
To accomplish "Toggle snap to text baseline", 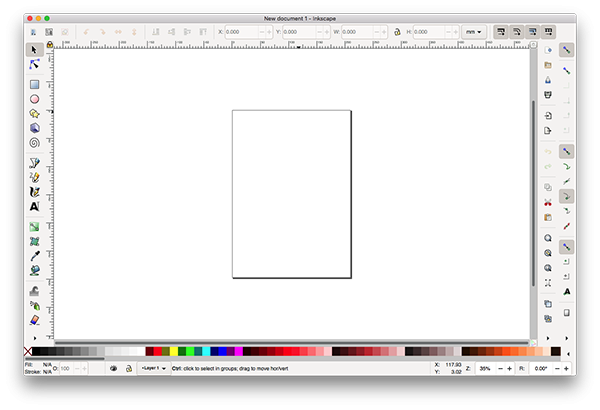I will point(566,292).
